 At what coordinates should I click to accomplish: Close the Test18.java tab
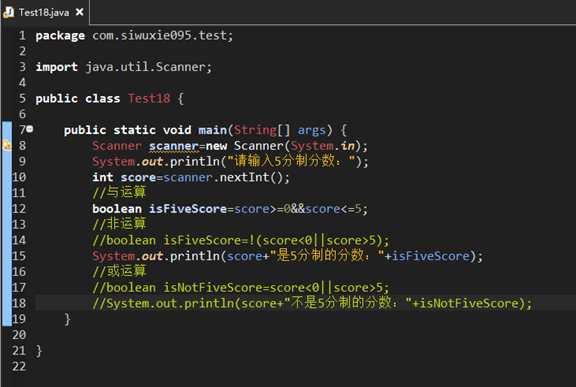pos(79,12)
